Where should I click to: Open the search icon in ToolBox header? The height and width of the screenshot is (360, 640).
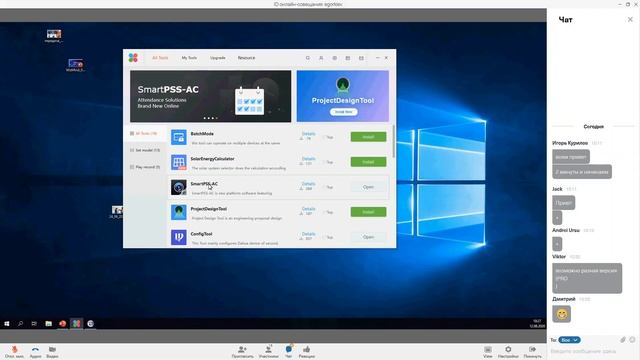point(308,58)
